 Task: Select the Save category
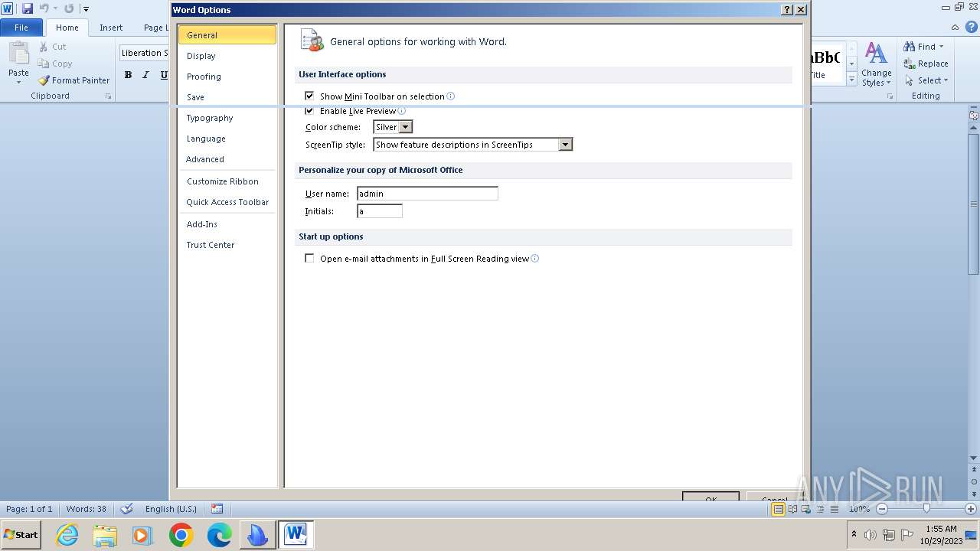click(x=227, y=97)
